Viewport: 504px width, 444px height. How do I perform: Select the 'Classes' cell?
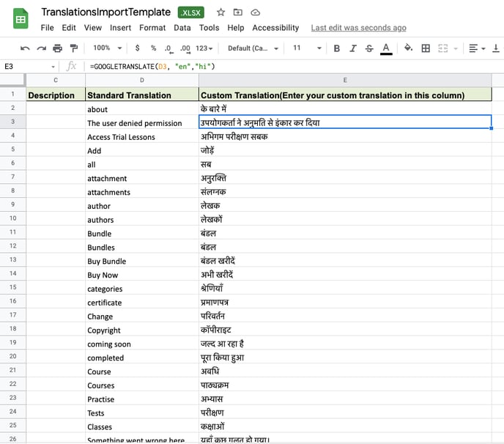[x=142, y=426]
